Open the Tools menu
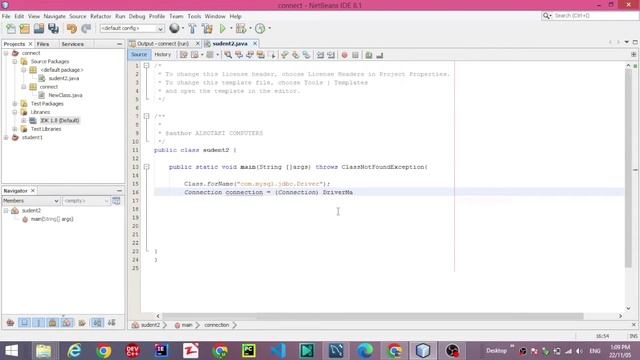Viewport: 640px width, 360px height. [194, 16]
